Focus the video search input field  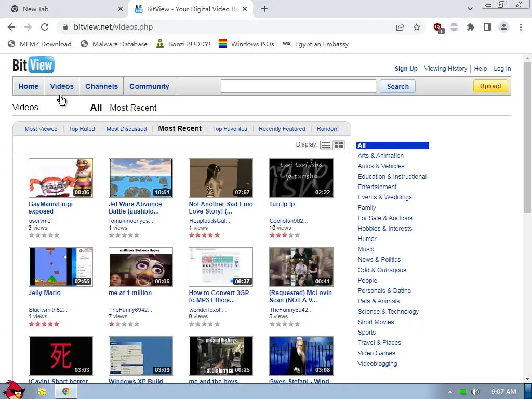[x=298, y=86]
